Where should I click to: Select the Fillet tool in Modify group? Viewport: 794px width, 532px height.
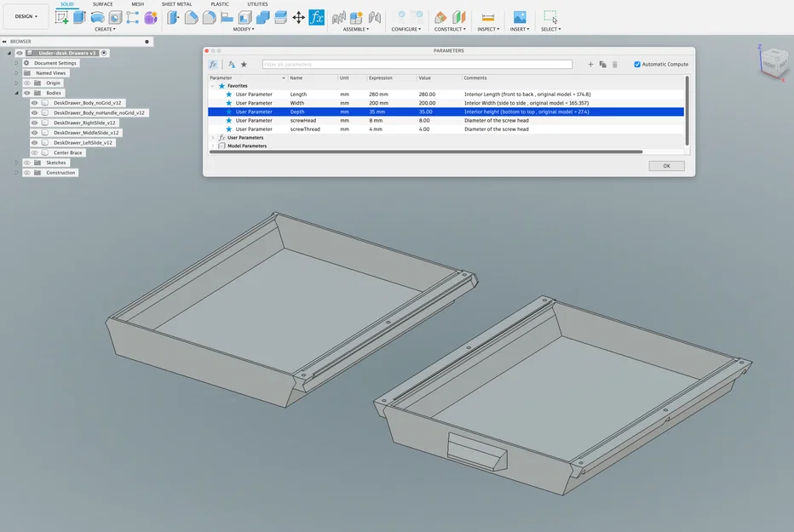192,16
